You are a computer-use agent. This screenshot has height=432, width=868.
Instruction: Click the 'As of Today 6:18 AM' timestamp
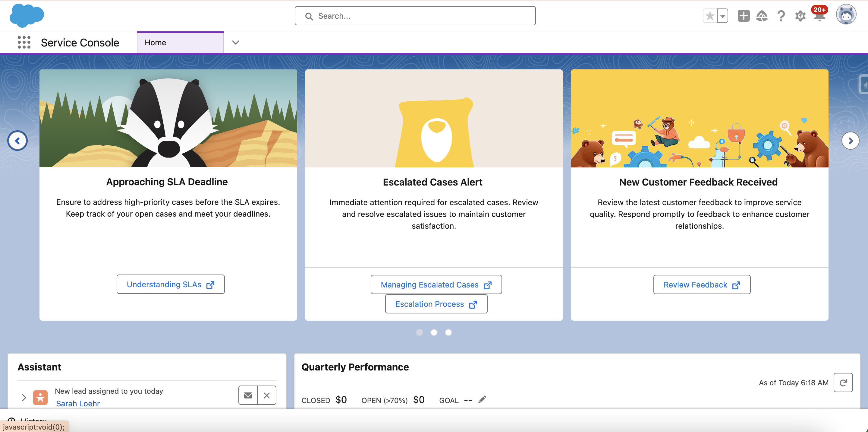(x=794, y=383)
